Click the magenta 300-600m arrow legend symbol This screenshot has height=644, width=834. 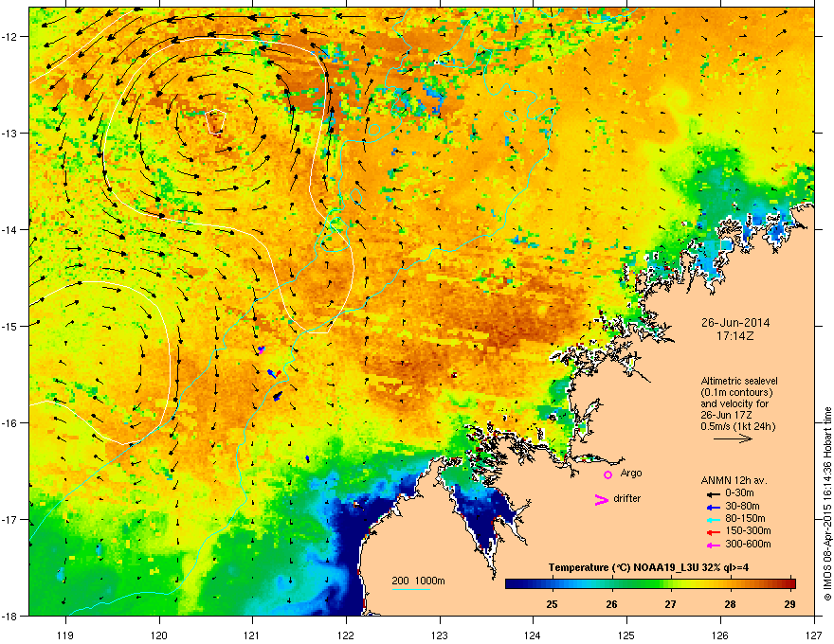click(713, 545)
